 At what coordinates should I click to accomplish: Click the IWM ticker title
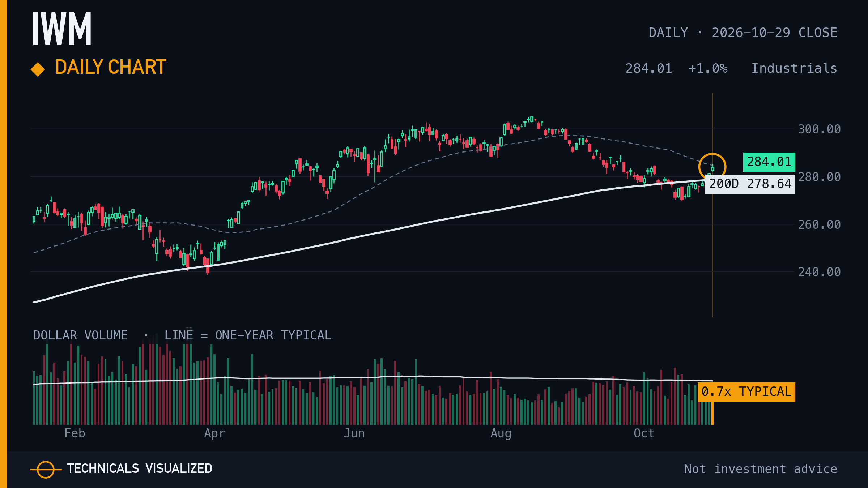point(62,29)
